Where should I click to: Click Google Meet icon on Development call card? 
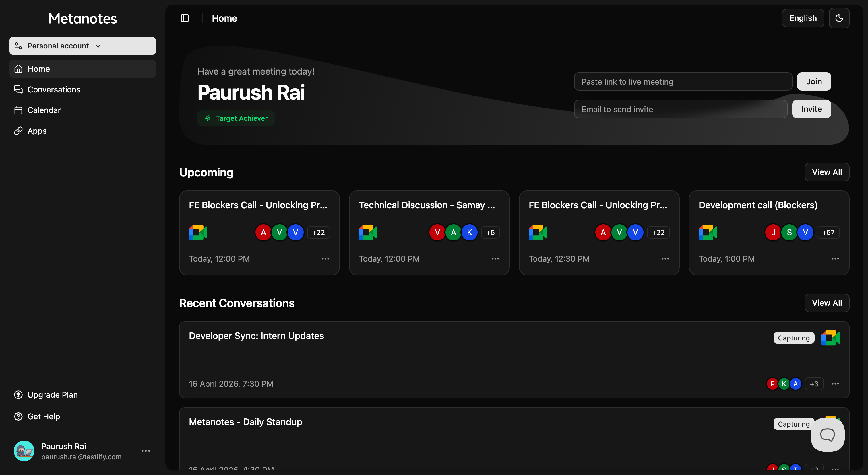(x=708, y=232)
